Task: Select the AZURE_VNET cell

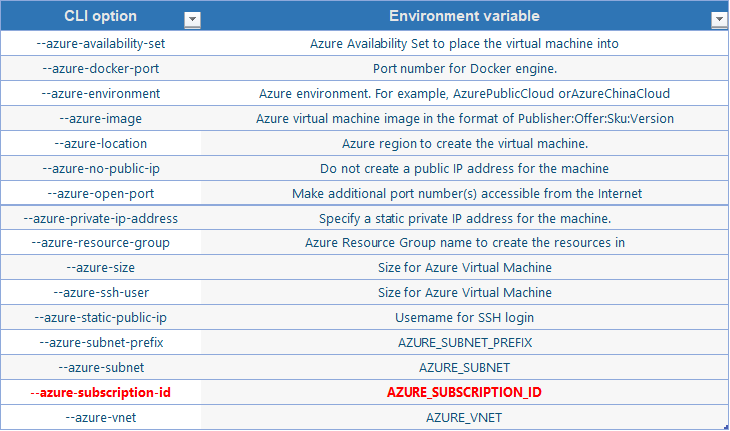Action: [x=464, y=418]
